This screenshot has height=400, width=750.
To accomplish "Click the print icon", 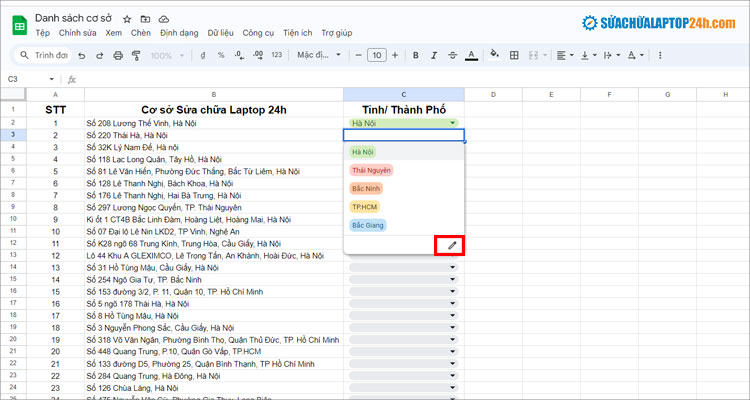I will [118, 56].
